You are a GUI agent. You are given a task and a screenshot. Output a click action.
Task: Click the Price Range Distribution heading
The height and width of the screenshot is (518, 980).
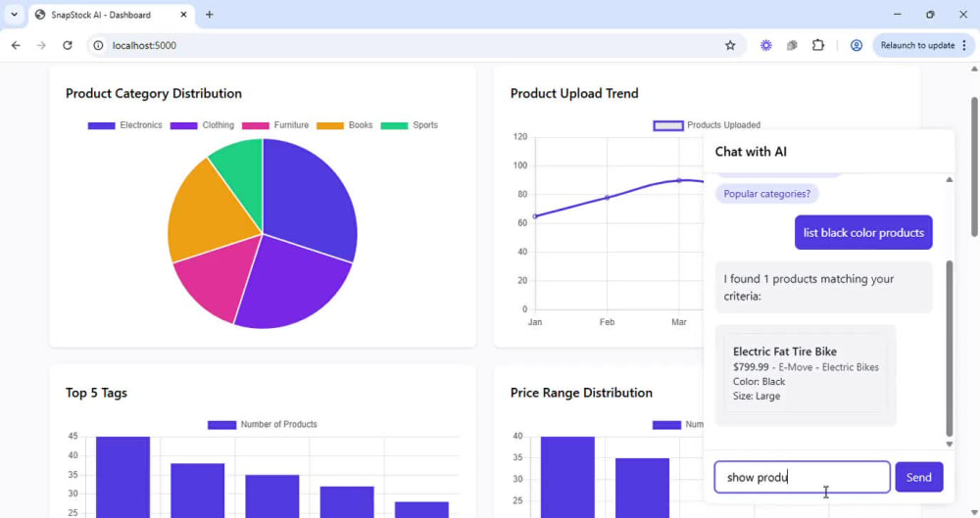point(581,393)
